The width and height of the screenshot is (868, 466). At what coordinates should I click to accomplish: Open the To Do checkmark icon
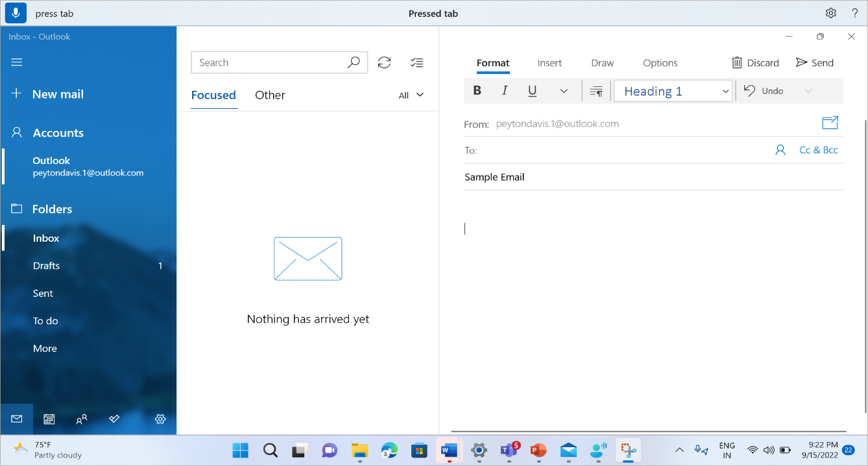(x=114, y=419)
